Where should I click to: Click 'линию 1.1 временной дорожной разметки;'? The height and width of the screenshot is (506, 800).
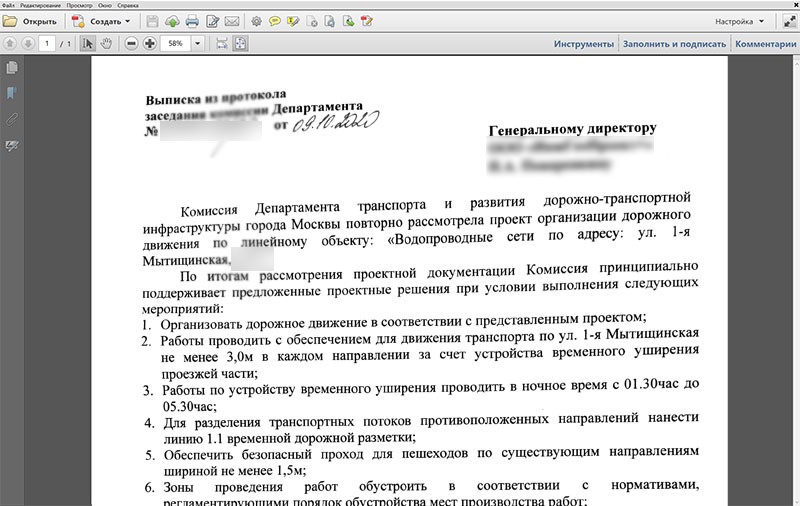pos(290,438)
